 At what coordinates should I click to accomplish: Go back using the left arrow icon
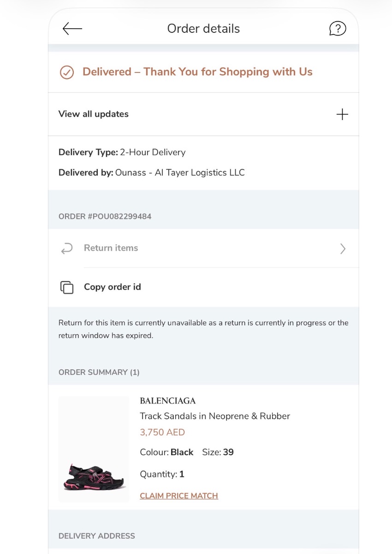pos(72,29)
